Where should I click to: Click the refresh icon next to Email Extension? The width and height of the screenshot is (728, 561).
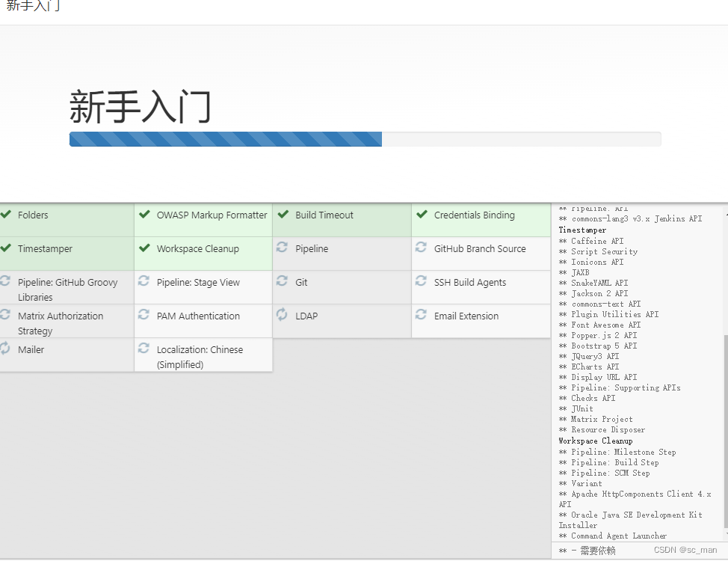point(421,315)
